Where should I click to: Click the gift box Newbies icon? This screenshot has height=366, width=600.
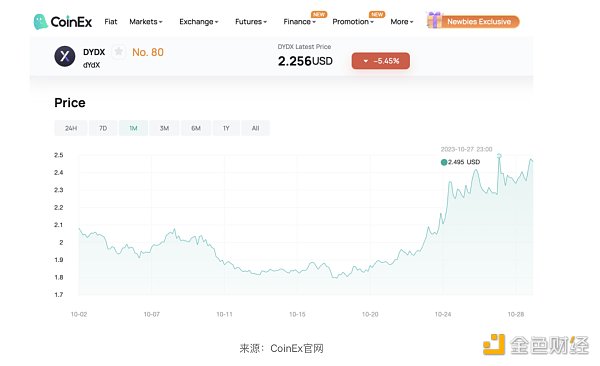pos(434,20)
